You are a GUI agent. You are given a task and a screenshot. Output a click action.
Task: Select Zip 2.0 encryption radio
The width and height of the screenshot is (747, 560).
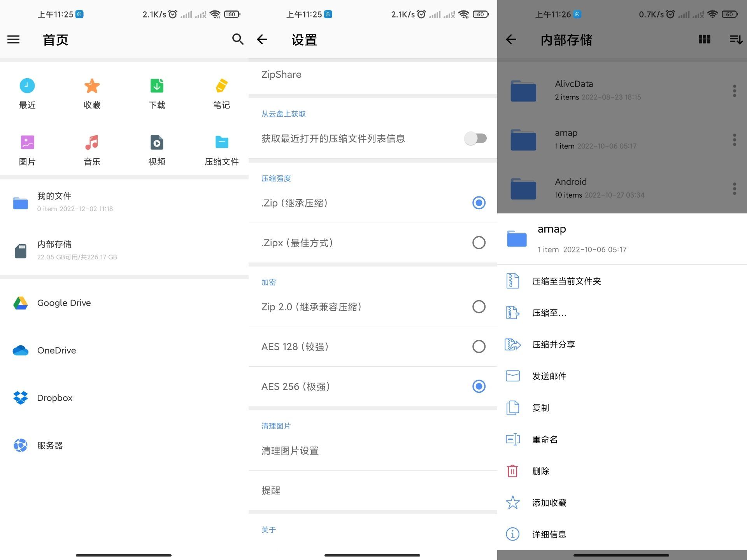[x=479, y=307]
